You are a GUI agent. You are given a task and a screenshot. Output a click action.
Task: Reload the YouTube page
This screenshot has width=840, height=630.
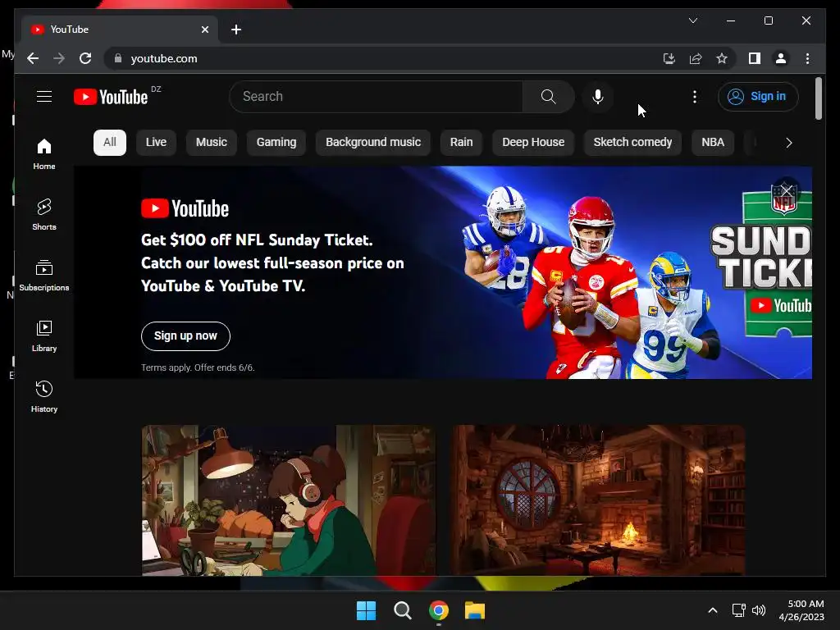[85, 58]
